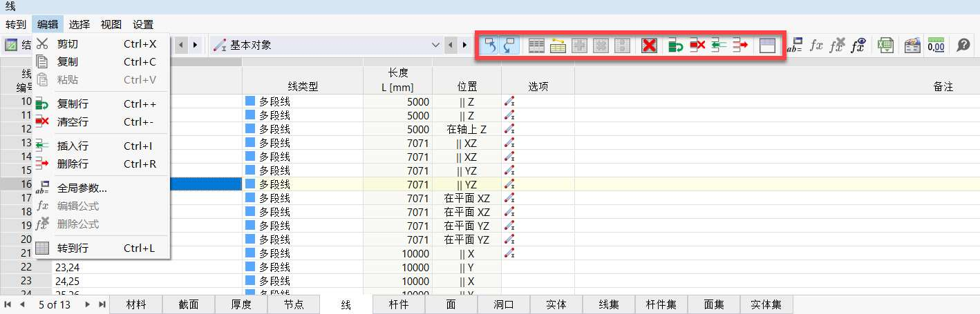Viewport: 980px width, 314px height.
Task: Click the yellow table with line toolbar icon
Action: coord(558,46)
